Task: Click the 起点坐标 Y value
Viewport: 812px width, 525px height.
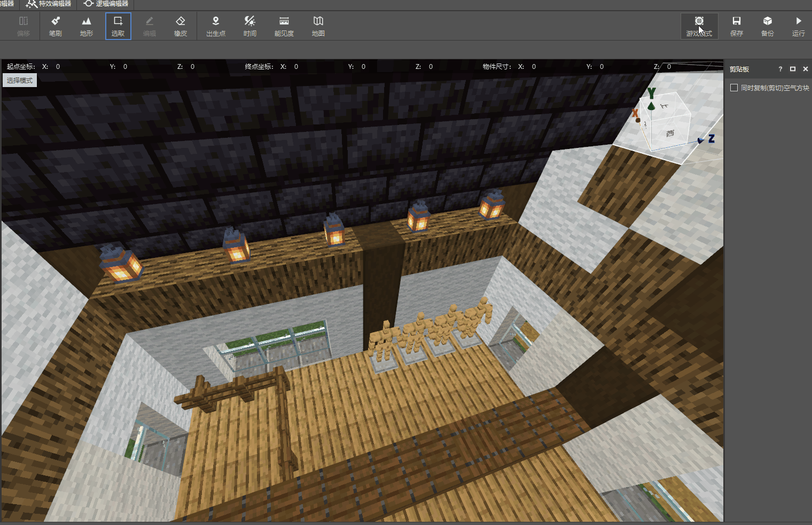Action: click(125, 67)
